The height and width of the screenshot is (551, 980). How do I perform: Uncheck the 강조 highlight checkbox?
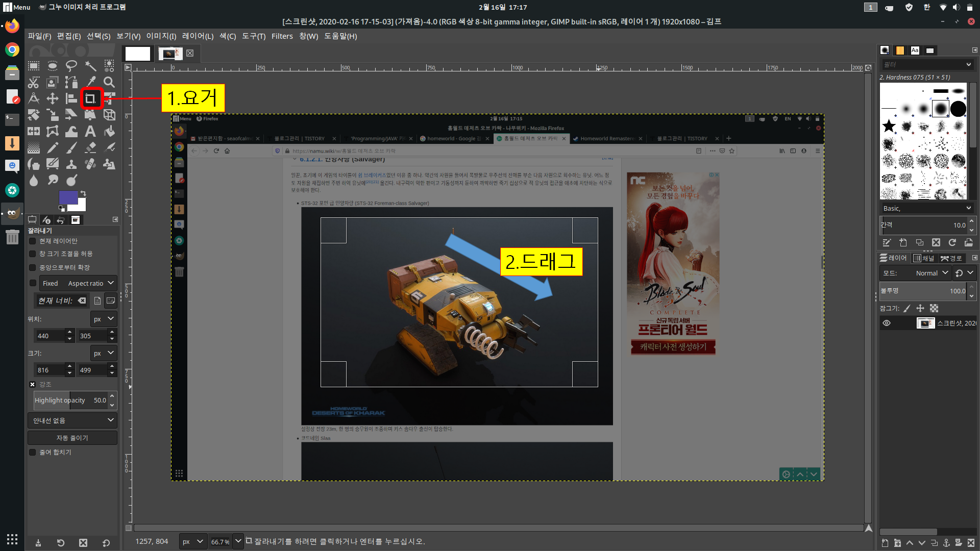(33, 384)
